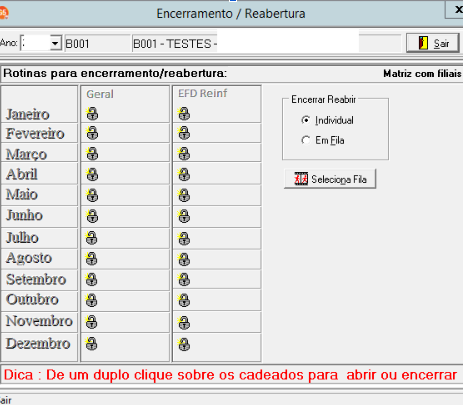Click the Geral padlock for Outubro
Image resolution: width=463 pixels, height=405 pixels.
92,300
